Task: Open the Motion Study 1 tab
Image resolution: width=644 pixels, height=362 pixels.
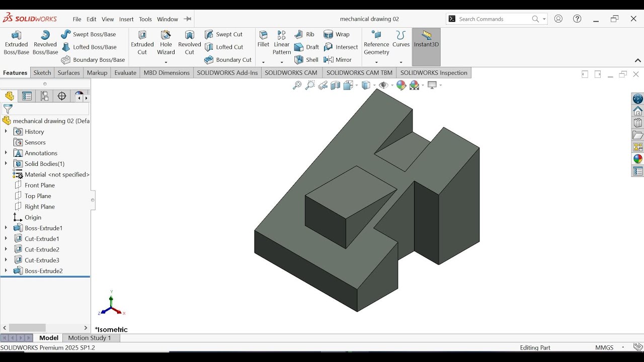Action: pos(90,338)
